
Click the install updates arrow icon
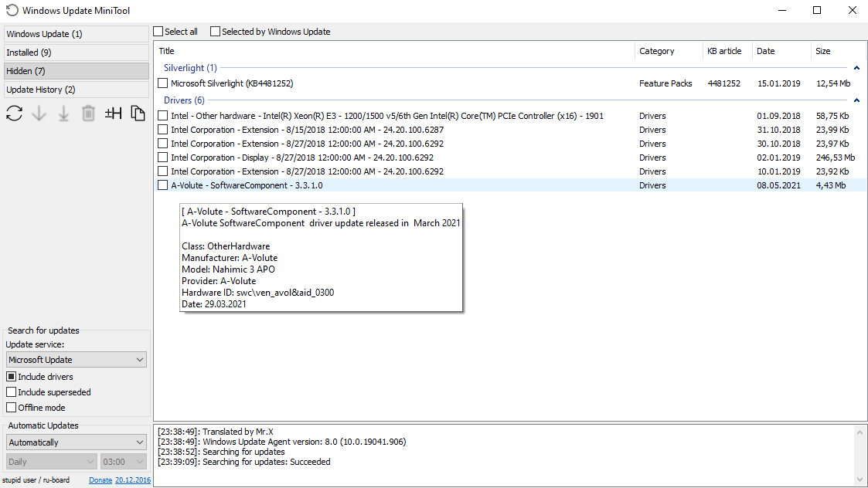(63, 114)
